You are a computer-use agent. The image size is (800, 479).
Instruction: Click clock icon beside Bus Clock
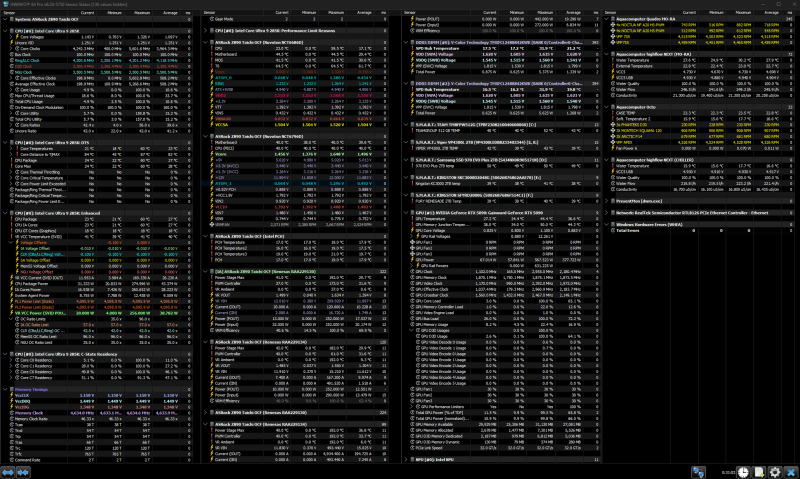click(x=11, y=55)
